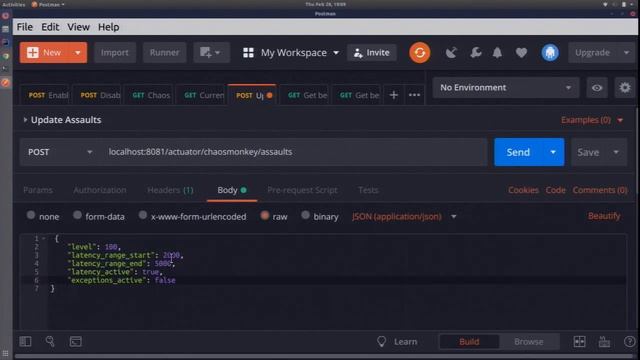Open the Examples (0) dropdown
The width and height of the screenshot is (640, 360).
[592, 120]
